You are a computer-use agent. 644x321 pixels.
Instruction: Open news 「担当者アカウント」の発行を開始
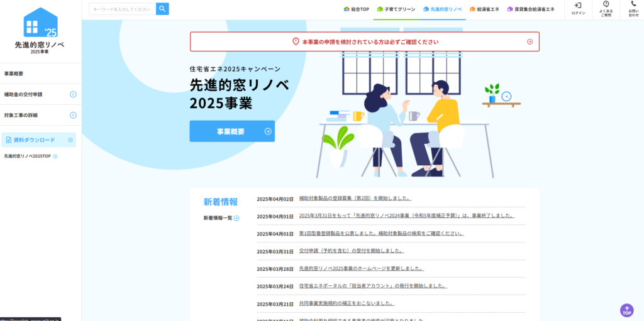pyautogui.click(x=373, y=286)
